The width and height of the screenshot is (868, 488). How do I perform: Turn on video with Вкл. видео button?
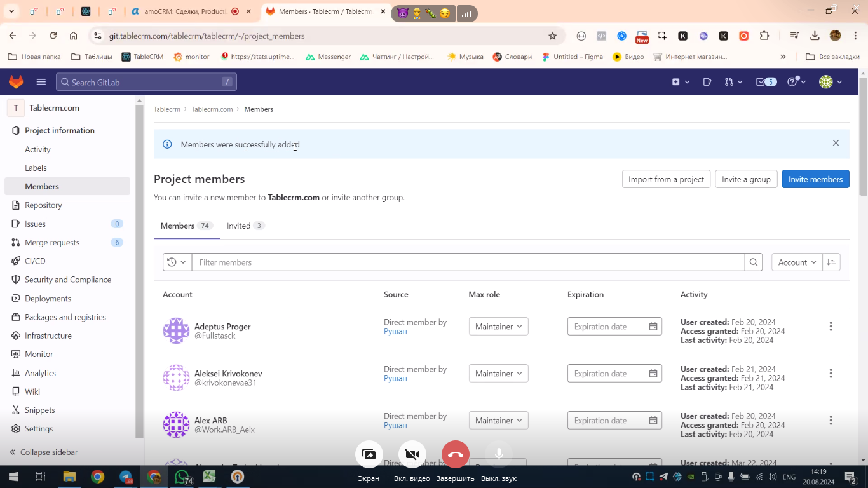412,454
